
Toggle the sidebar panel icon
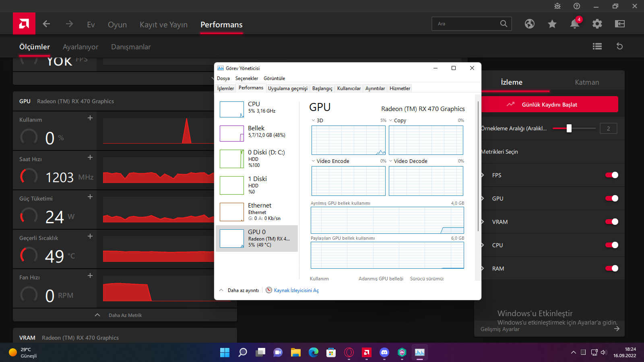620,24
